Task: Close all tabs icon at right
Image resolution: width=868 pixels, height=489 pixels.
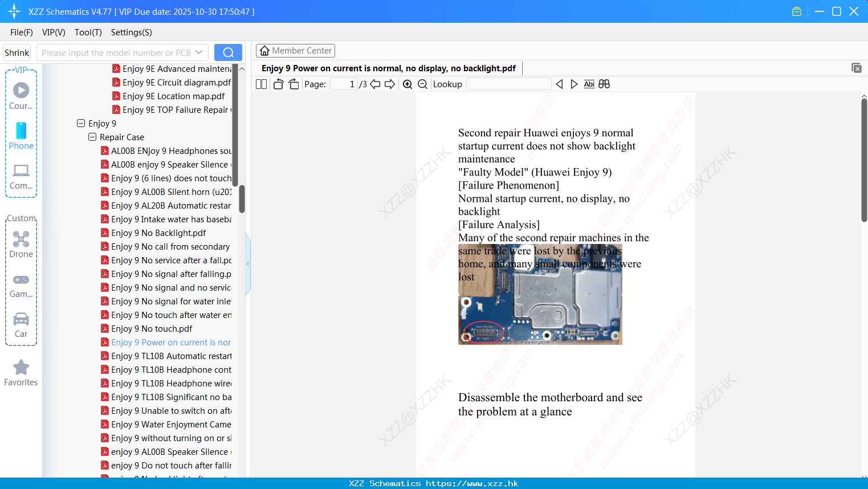Action: coord(856,68)
